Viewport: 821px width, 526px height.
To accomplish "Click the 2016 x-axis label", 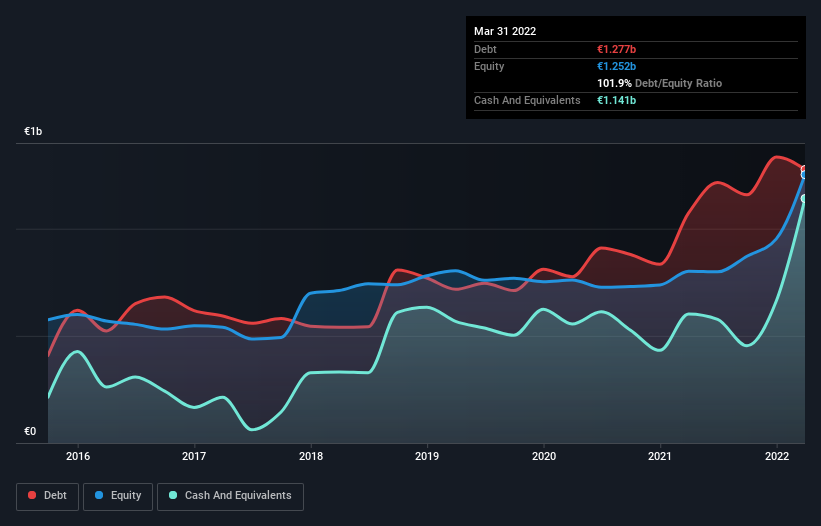I will point(78,456).
